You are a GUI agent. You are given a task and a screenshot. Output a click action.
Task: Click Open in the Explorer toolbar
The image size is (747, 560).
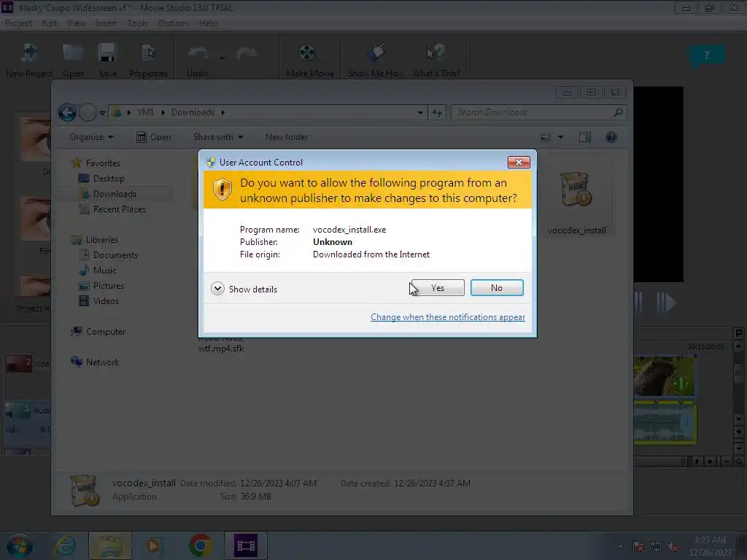154,137
